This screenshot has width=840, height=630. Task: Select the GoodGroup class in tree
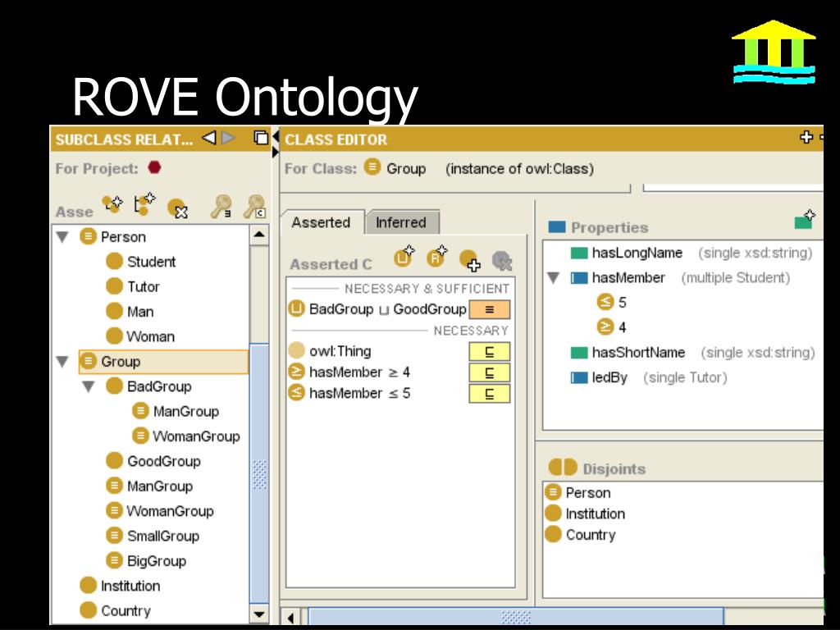pyautogui.click(x=153, y=461)
